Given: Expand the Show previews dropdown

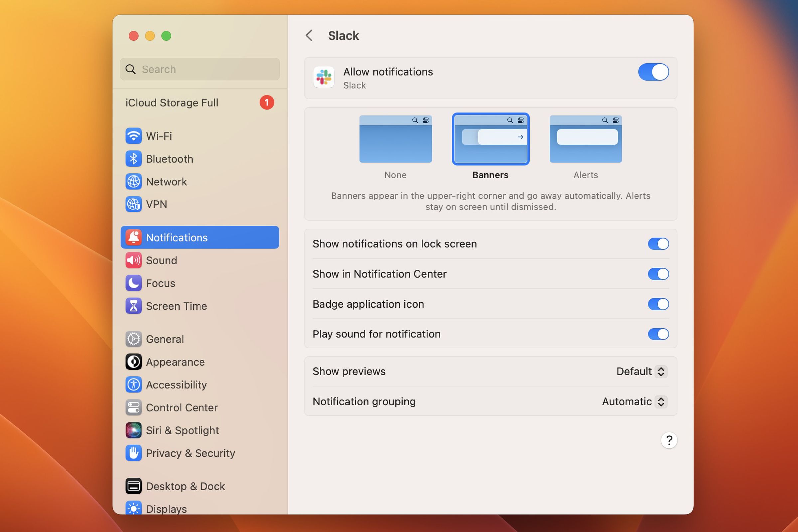Looking at the screenshot, I should click(x=640, y=371).
